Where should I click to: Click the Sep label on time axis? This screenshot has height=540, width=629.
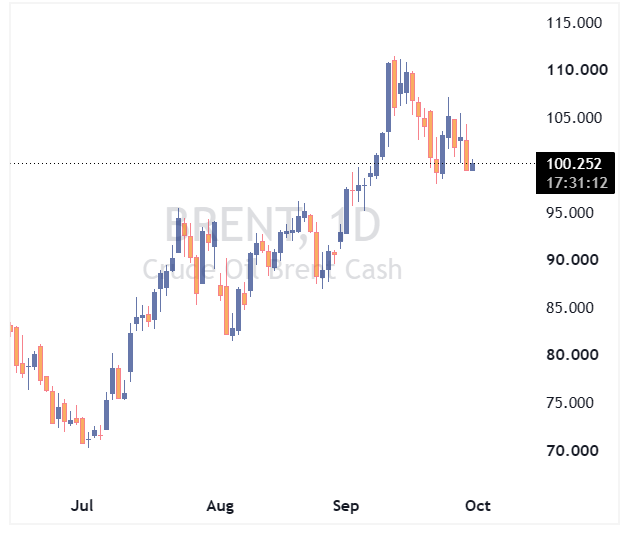tap(346, 506)
